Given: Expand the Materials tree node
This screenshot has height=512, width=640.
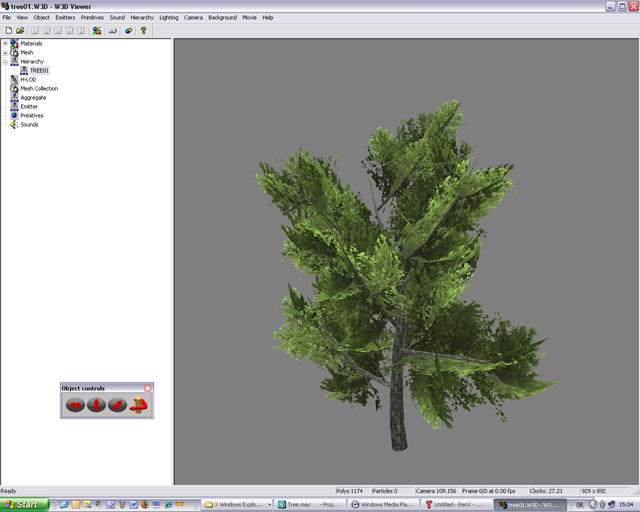Looking at the screenshot, I should (5, 44).
